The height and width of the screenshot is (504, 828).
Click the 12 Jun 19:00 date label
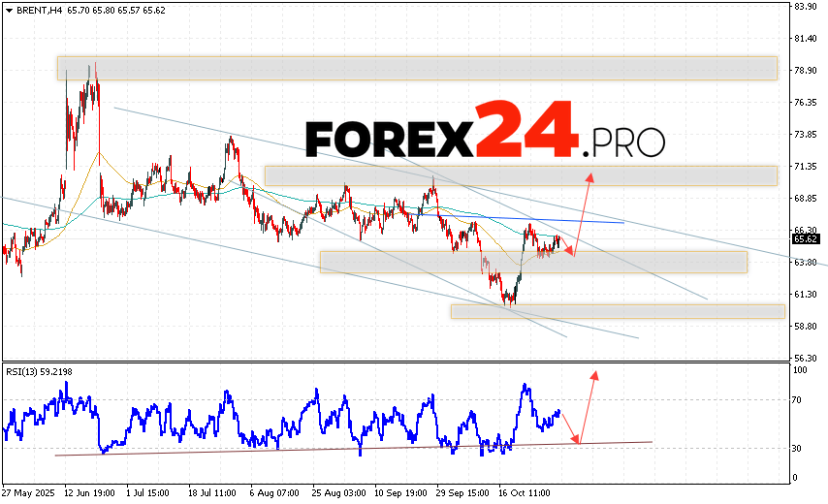click(x=88, y=491)
